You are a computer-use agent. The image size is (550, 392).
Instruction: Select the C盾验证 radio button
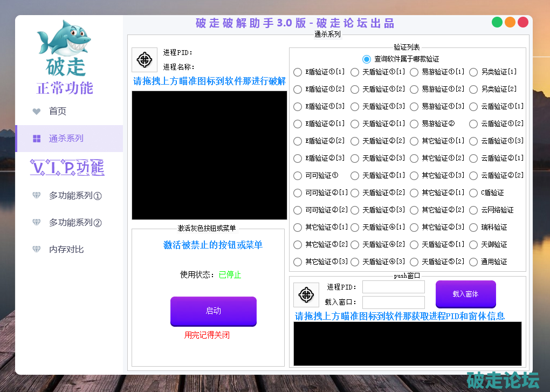coord(473,192)
